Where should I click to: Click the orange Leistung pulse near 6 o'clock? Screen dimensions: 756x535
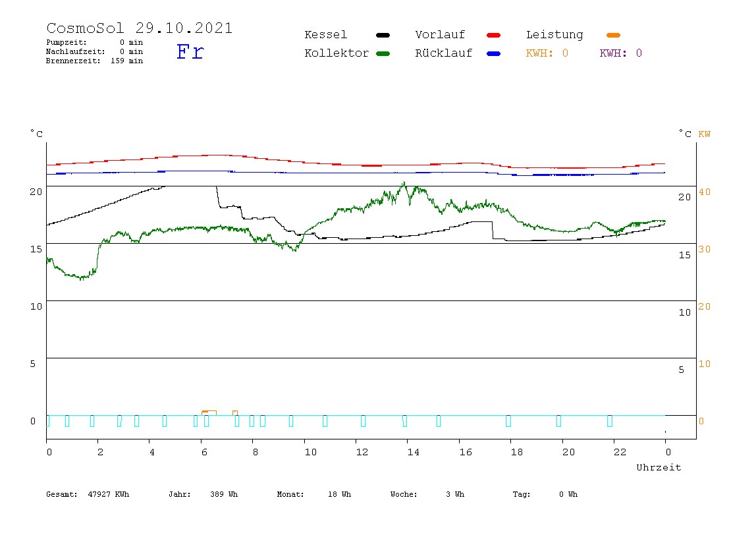click(209, 412)
